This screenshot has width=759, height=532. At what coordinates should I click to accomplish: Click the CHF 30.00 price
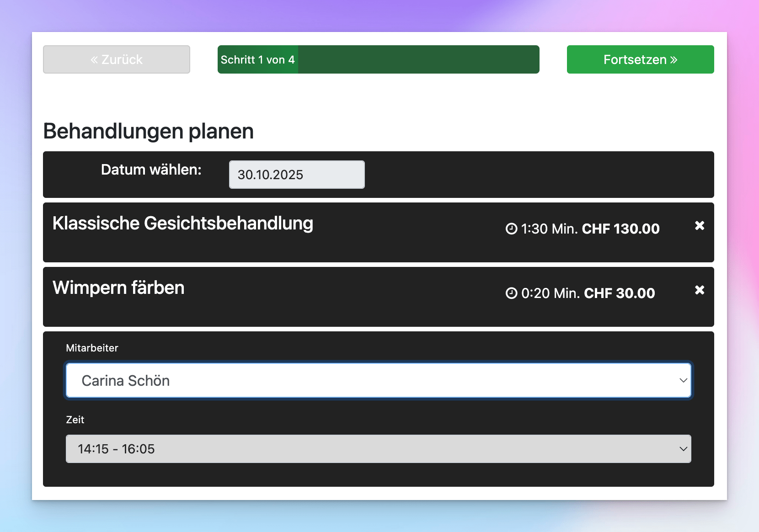pos(619,293)
